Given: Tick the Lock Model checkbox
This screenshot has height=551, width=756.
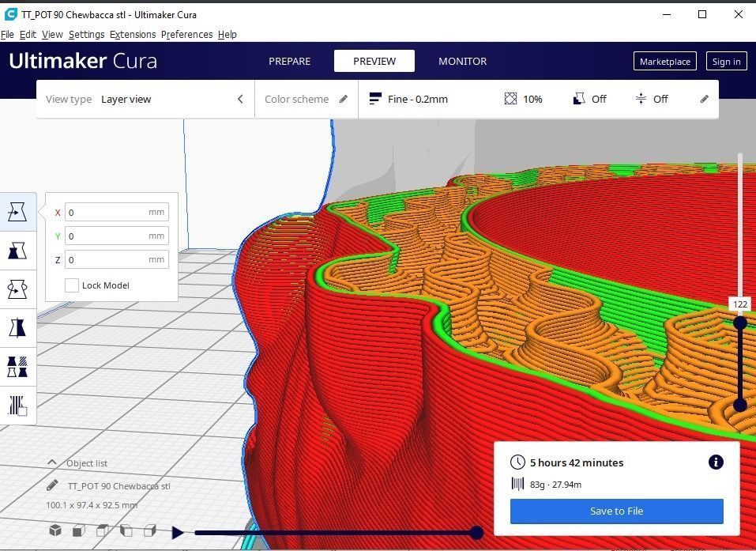Looking at the screenshot, I should pos(72,285).
